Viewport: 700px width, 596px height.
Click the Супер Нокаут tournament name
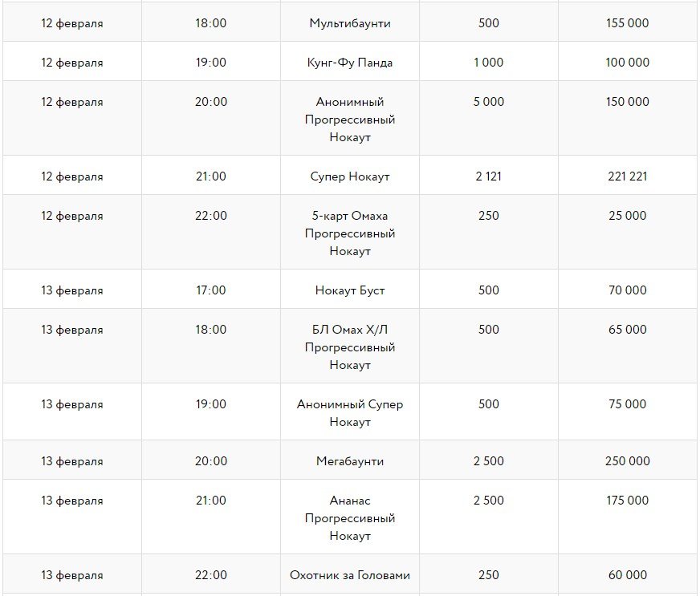350,176
